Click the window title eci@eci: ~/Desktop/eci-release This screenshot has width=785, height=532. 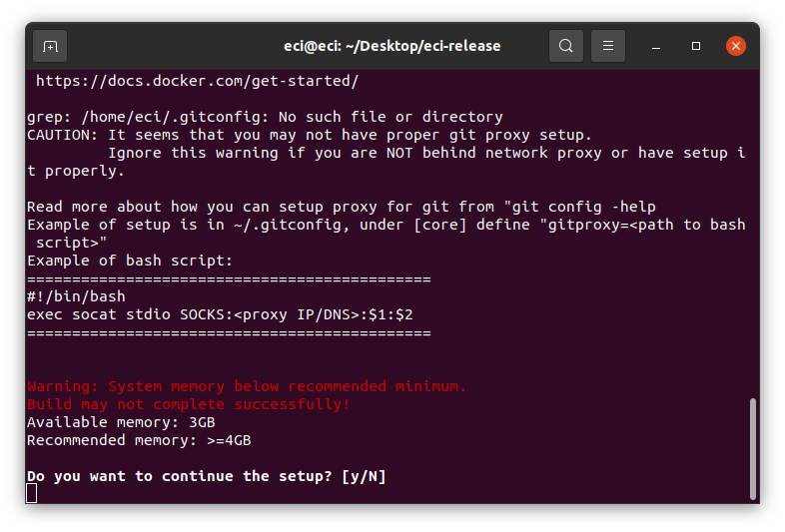coord(392,46)
